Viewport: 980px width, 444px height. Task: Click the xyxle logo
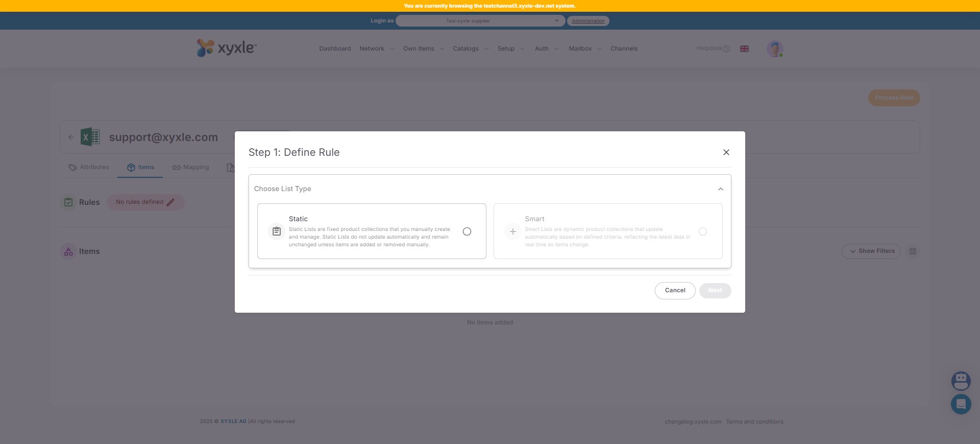click(x=227, y=48)
